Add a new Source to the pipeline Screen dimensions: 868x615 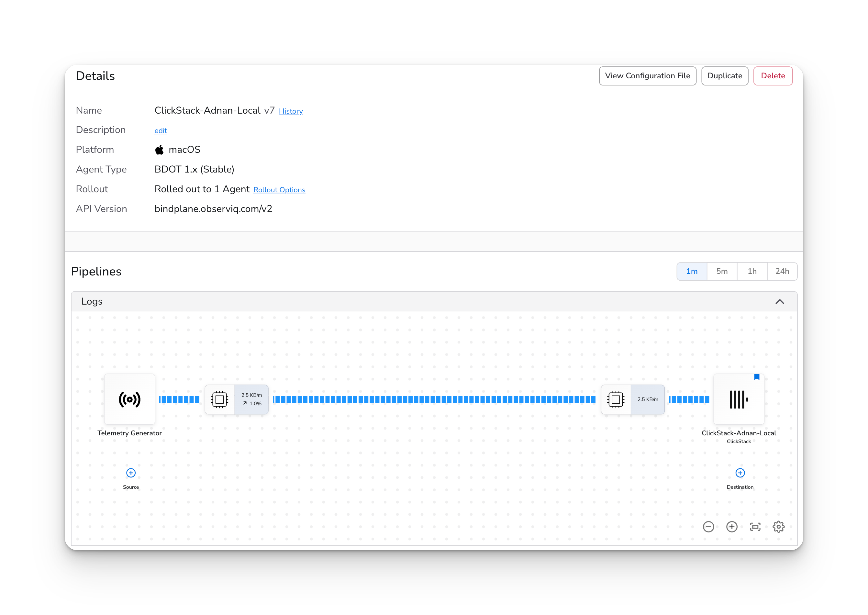pyautogui.click(x=131, y=473)
